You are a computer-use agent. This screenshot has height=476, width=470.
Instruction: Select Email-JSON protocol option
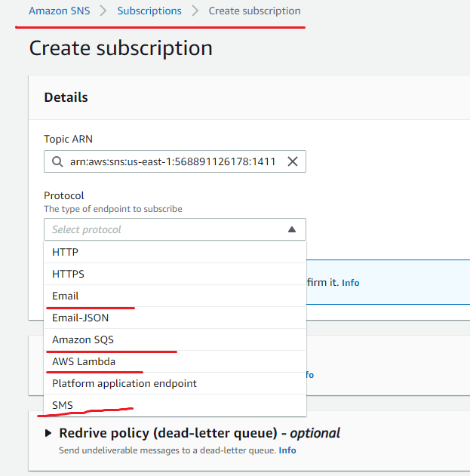(175, 318)
